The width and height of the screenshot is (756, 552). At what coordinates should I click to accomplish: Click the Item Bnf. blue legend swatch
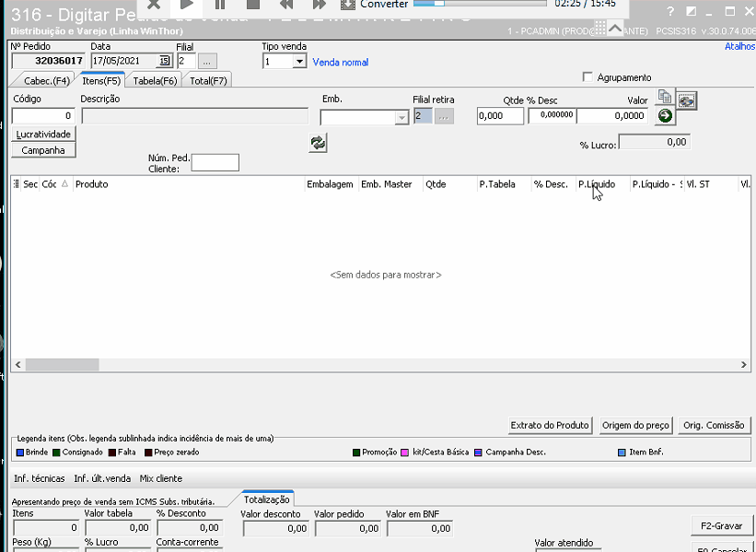pyautogui.click(x=622, y=452)
